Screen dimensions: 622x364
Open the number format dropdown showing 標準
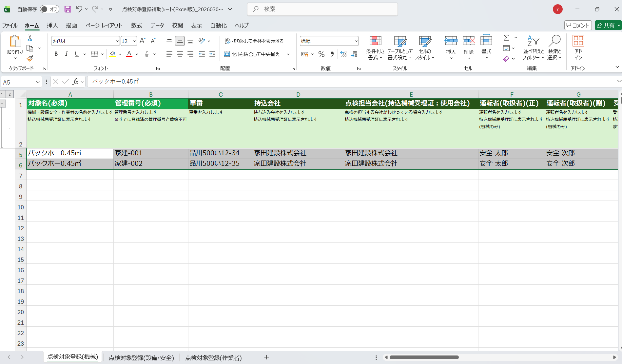(x=356, y=41)
